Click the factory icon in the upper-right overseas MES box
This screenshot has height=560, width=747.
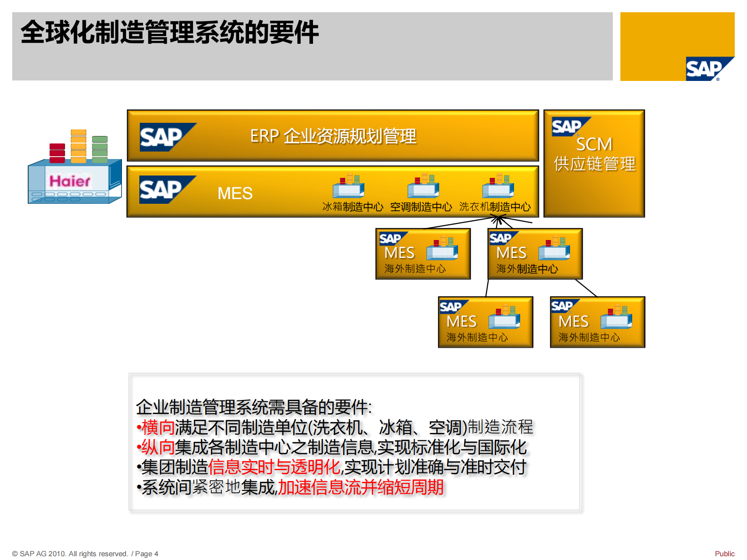(x=554, y=248)
